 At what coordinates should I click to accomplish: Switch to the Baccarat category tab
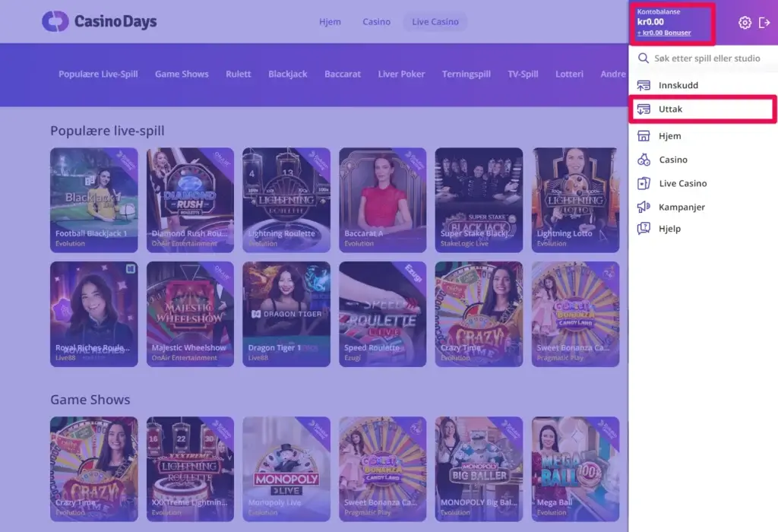click(343, 74)
